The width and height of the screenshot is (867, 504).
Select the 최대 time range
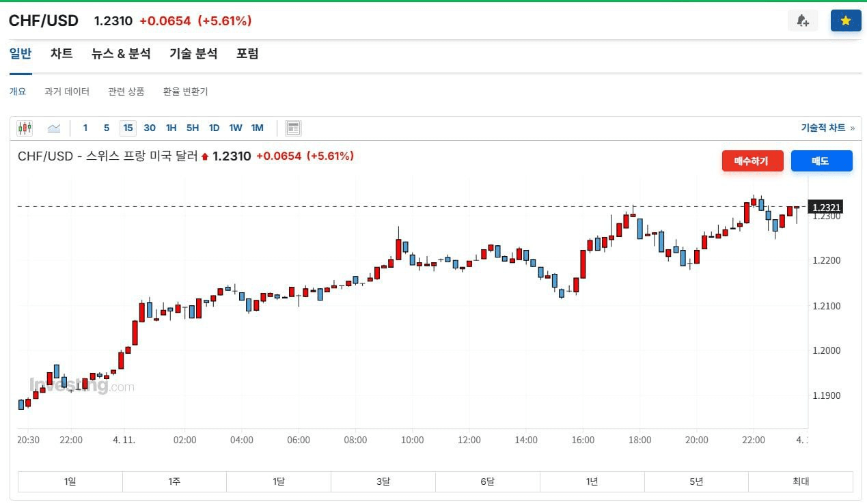click(x=800, y=481)
